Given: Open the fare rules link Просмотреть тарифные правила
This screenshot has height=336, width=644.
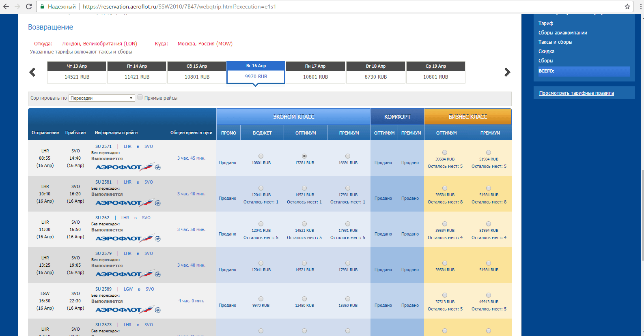Looking at the screenshot, I should tap(576, 93).
